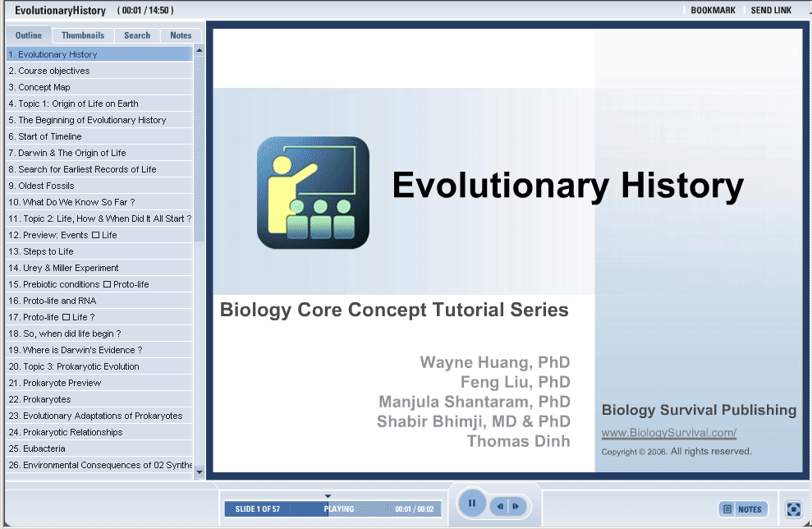This screenshot has height=529, width=812.
Task: Click the slide progress bar
Action: click(x=333, y=509)
